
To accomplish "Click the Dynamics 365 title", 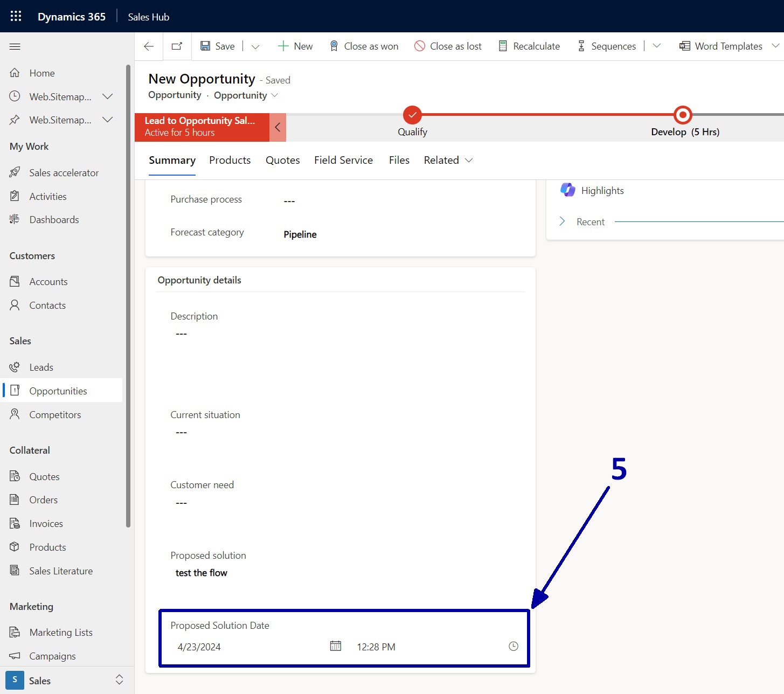I will pyautogui.click(x=72, y=17).
